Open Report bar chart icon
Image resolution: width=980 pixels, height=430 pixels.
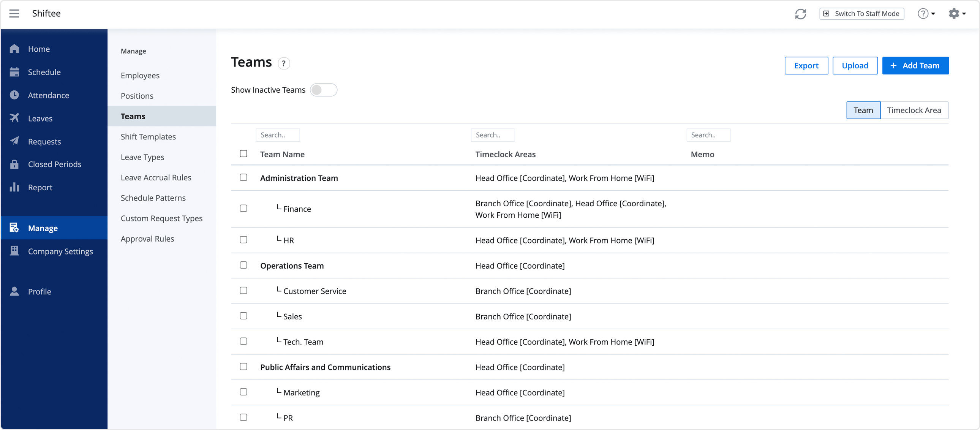14,187
